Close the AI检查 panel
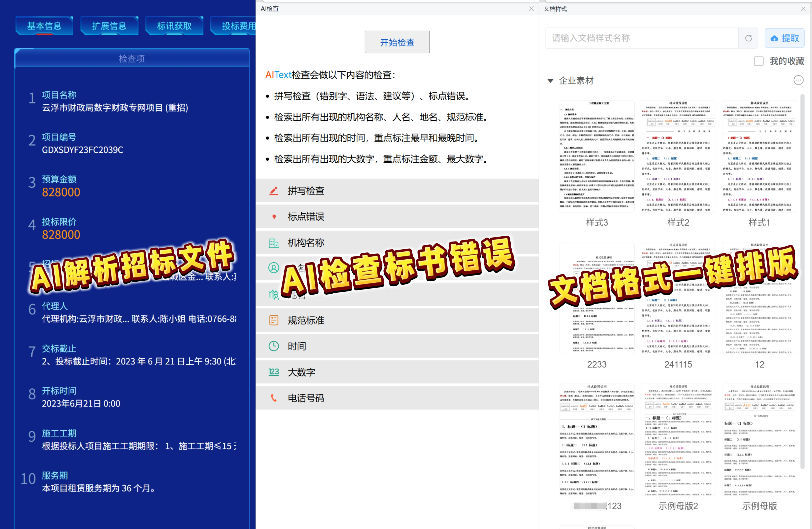The image size is (812, 529). (531, 9)
